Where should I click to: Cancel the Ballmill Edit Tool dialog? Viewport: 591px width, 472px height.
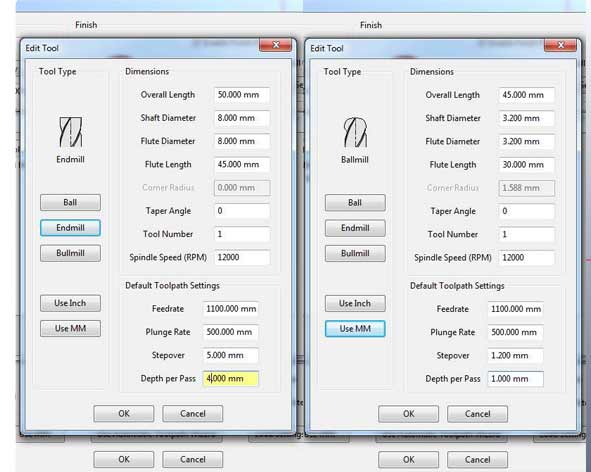click(477, 414)
